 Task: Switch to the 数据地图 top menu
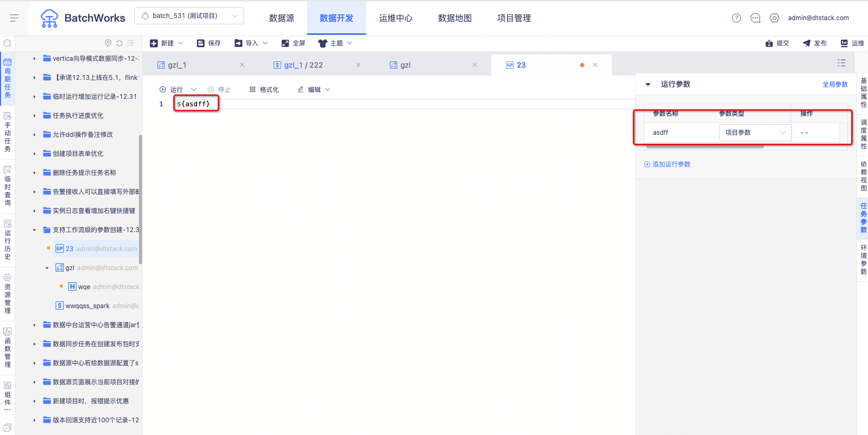coord(455,18)
